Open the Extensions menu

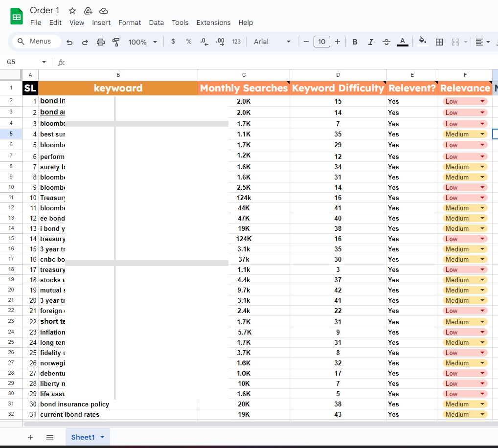[x=213, y=22]
